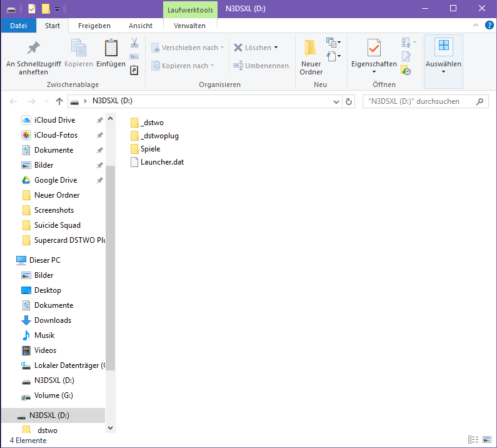497x448 pixels.
Task: Expand the Eigenschaften dropdown arrow
Action: [374, 72]
